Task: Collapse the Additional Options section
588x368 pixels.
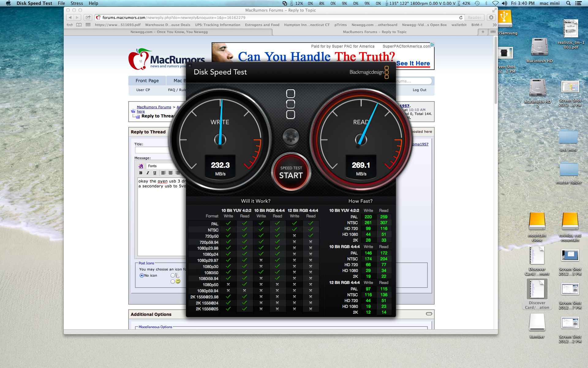Action: pyautogui.click(x=429, y=314)
